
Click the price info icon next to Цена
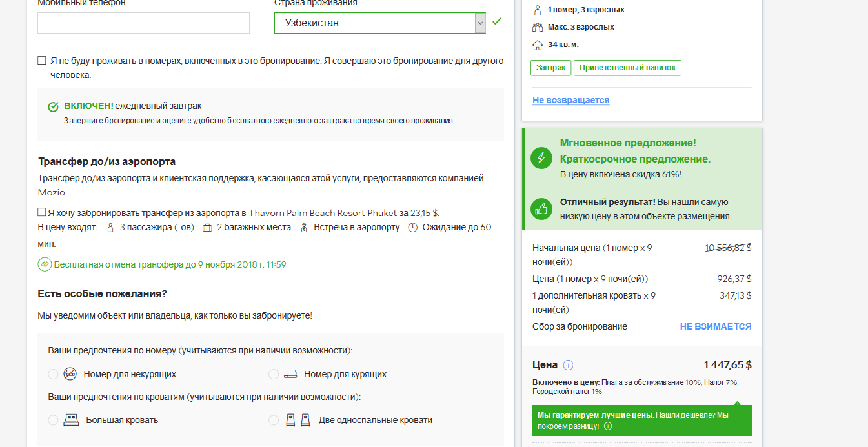pos(568,365)
